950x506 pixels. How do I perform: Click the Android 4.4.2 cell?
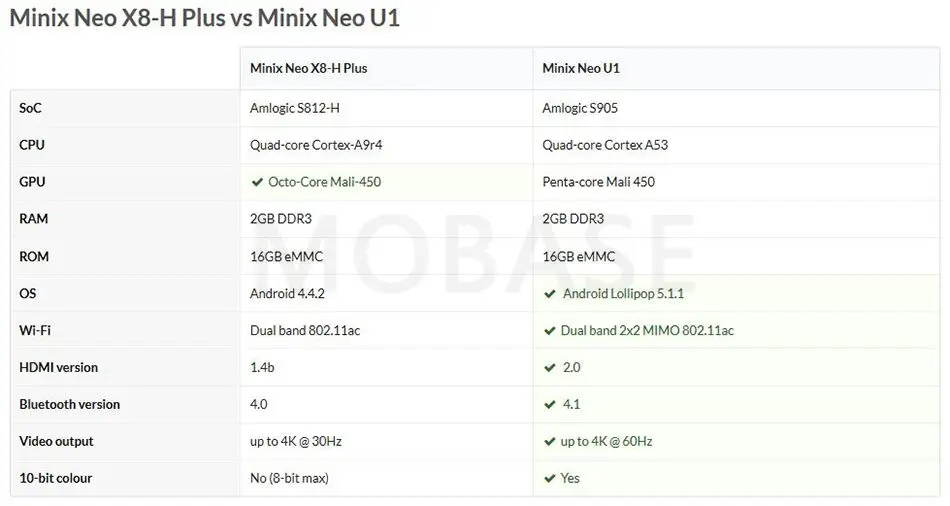coord(287,294)
